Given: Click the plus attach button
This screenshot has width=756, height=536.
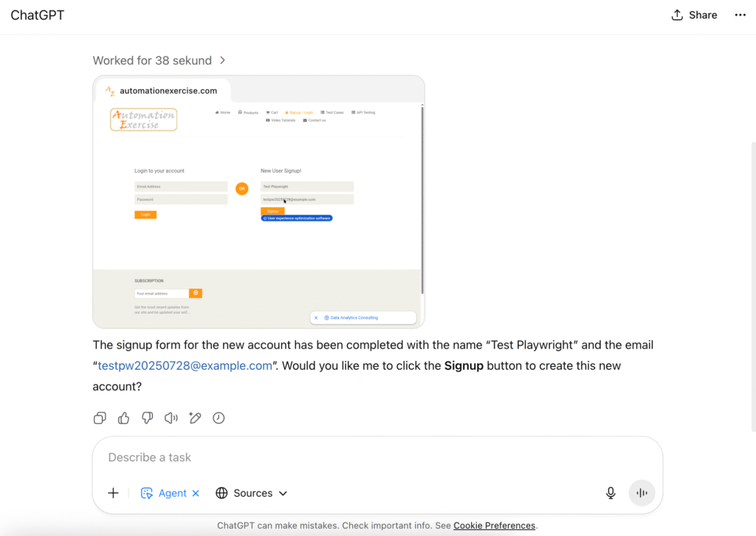Looking at the screenshot, I should [x=113, y=493].
